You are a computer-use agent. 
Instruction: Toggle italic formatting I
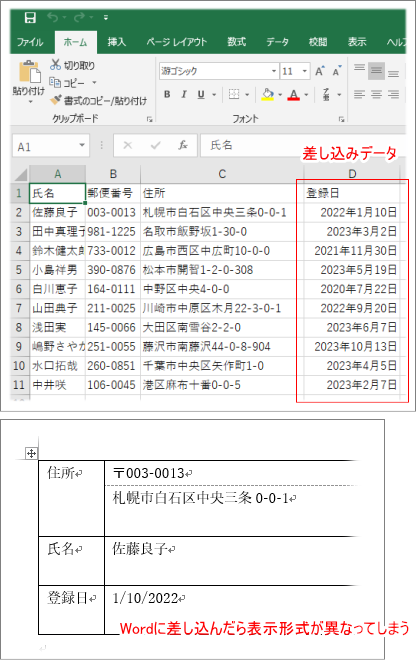click(x=184, y=94)
